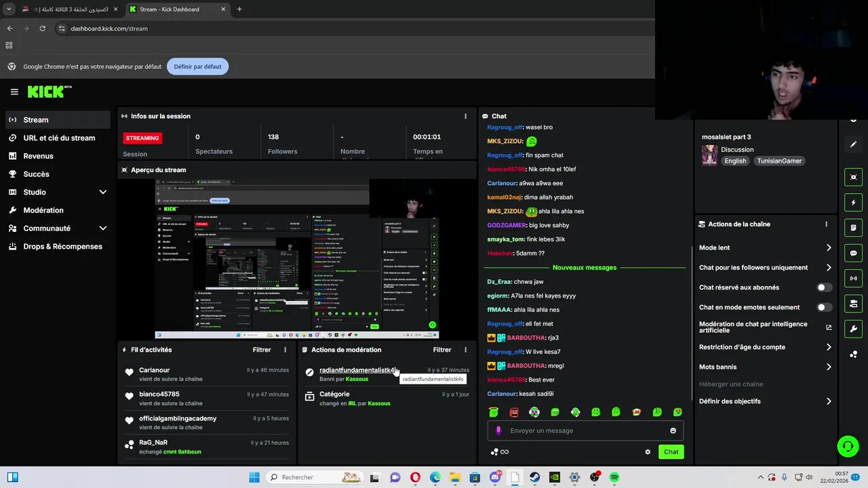The height and width of the screenshot is (488, 868).
Task: Toggle Chat en mode emotes seulement switch
Action: click(824, 307)
